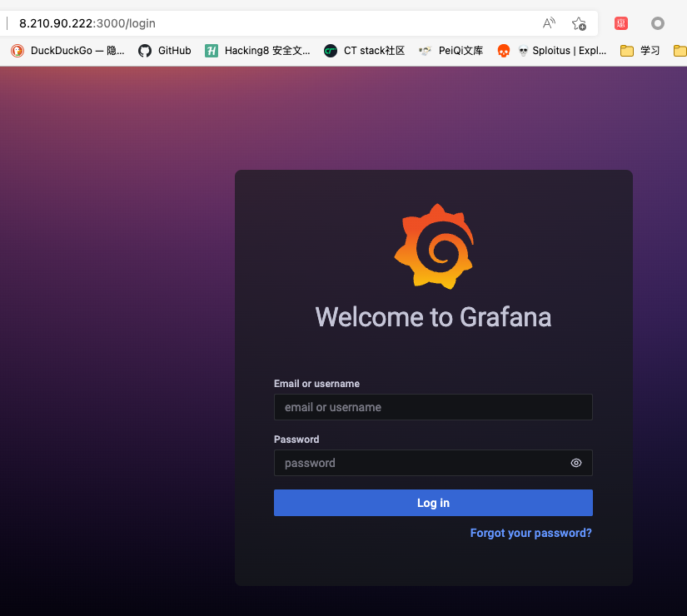Click the Email or username label

click(x=316, y=384)
